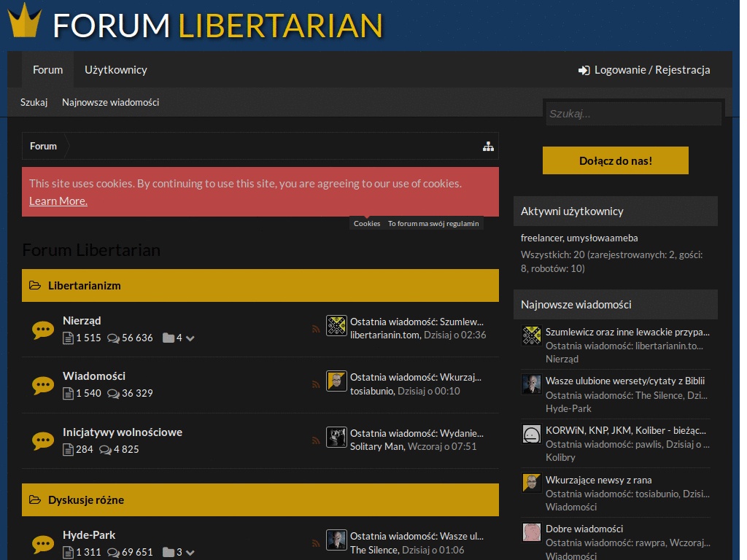Open the Hyde-Park forum

pyautogui.click(x=89, y=535)
